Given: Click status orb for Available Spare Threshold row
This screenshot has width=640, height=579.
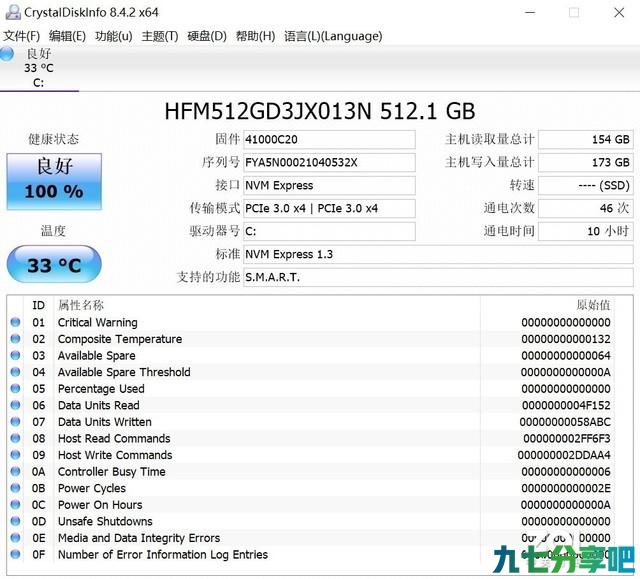Looking at the screenshot, I should (16, 372).
